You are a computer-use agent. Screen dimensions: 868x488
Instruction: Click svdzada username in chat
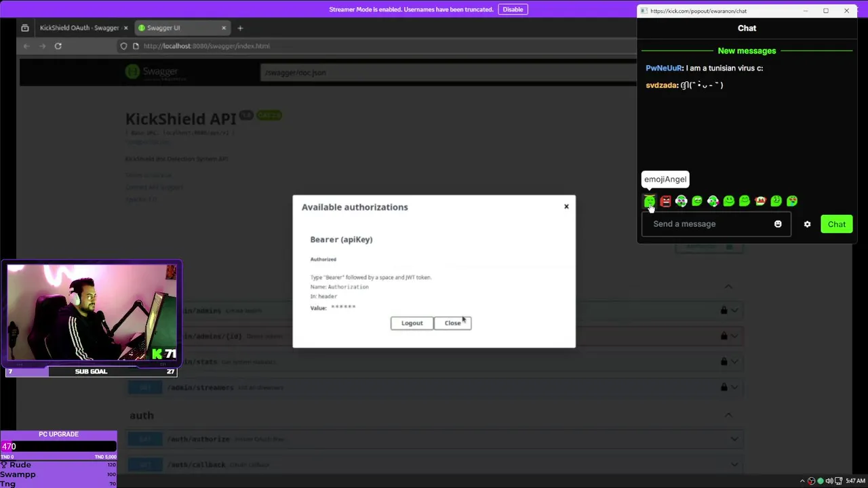tap(661, 85)
